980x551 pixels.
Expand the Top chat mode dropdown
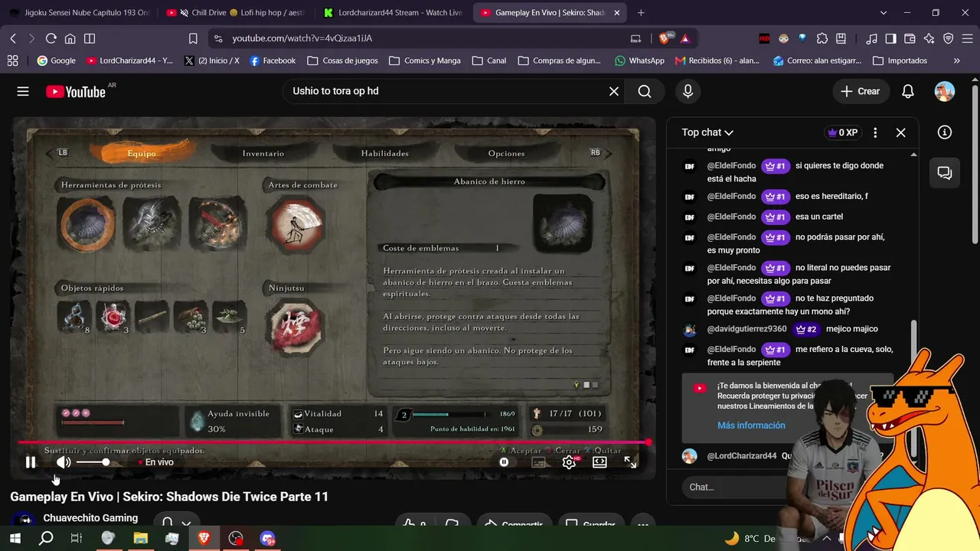[x=707, y=132]
